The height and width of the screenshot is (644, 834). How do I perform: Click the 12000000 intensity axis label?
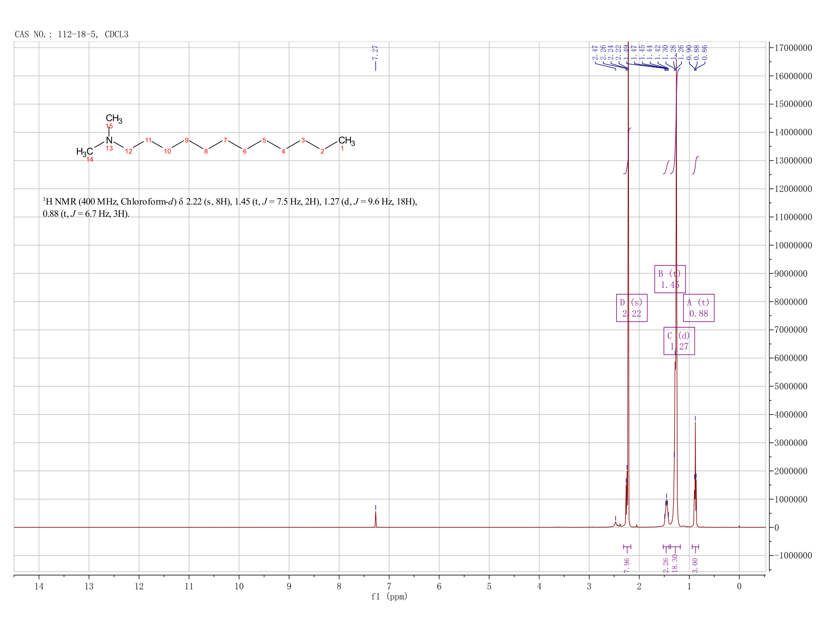[794, 189]
